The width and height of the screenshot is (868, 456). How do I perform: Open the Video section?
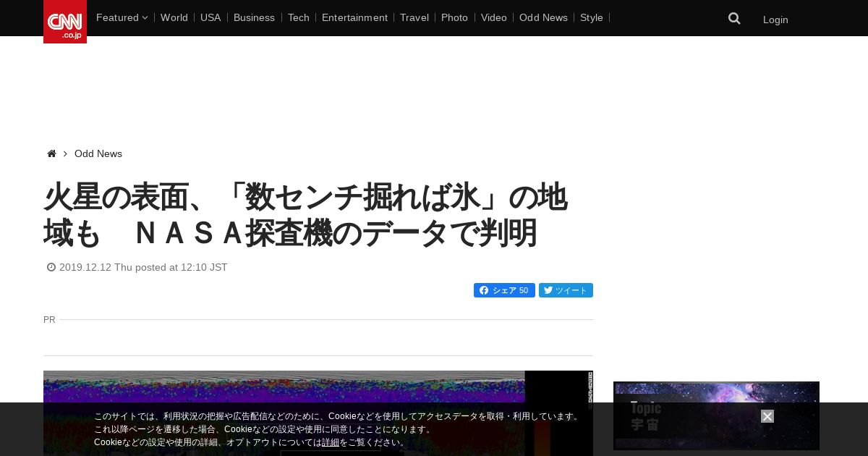point(494,17)
